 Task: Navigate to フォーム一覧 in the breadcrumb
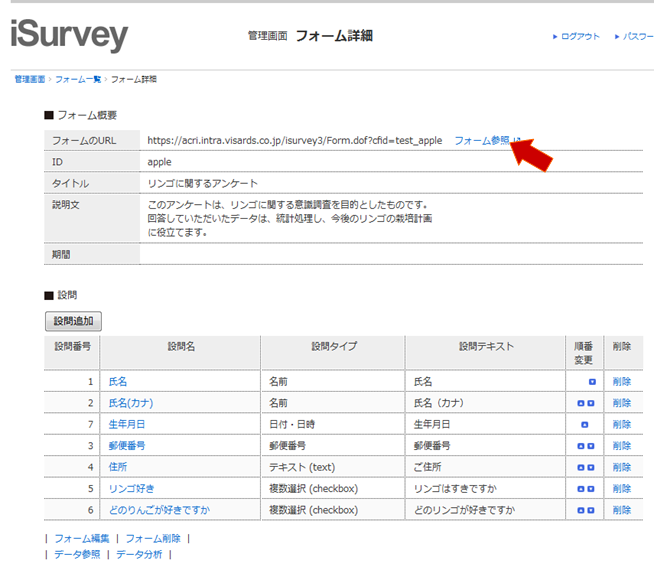77,79
